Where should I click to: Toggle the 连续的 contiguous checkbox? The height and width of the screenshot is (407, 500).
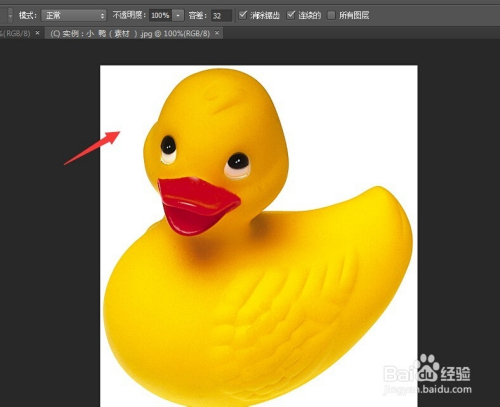(291, 15)
